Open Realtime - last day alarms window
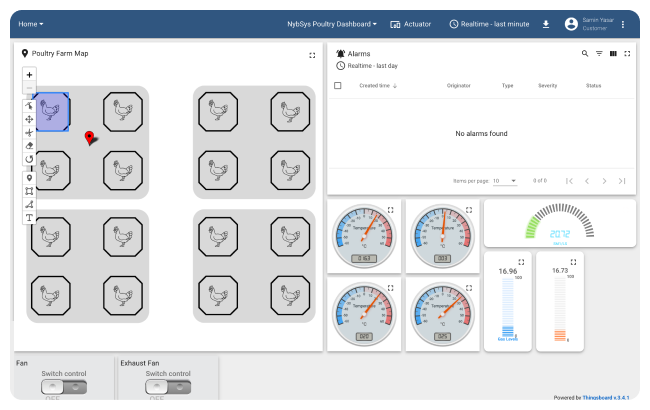The height and width of the screenshot is (410, 650). [367, 66]
